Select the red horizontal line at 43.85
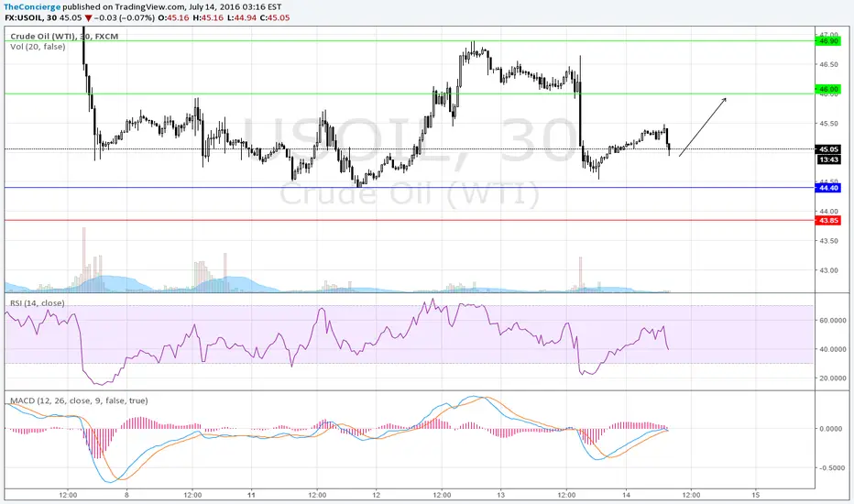854x504 pixels. tap(410, 220)
